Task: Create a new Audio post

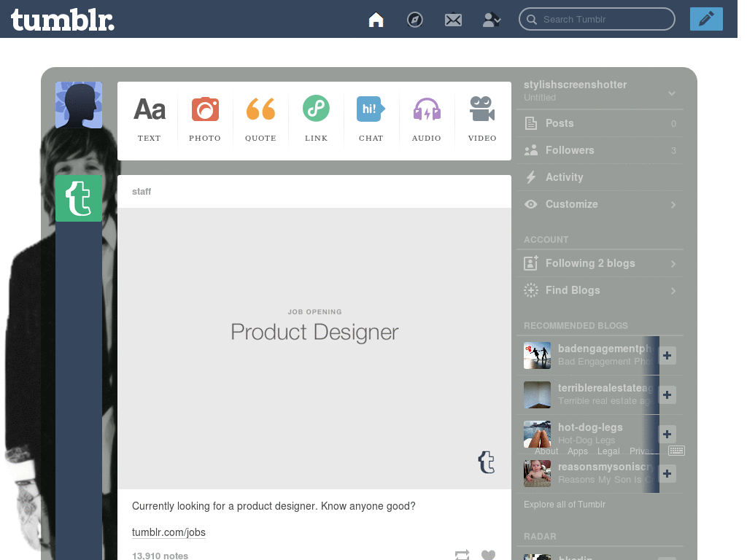Action: click(426, 119)
